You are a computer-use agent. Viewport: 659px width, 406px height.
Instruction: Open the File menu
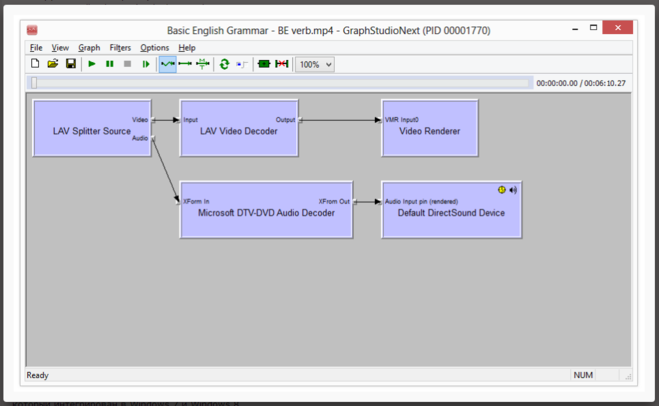pyautogui.click(x=36, y=47)
